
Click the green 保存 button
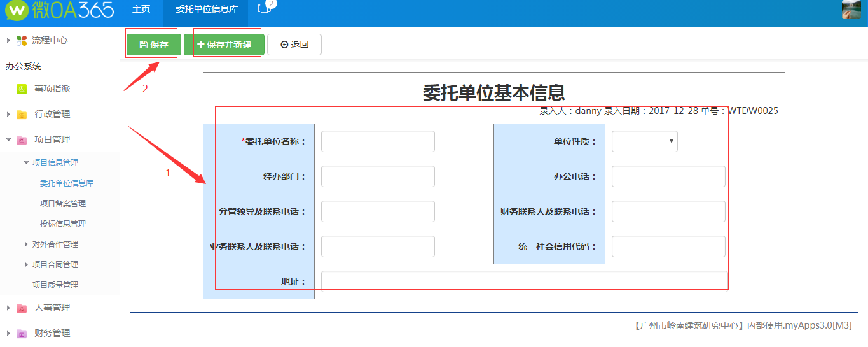click(153, 45)
